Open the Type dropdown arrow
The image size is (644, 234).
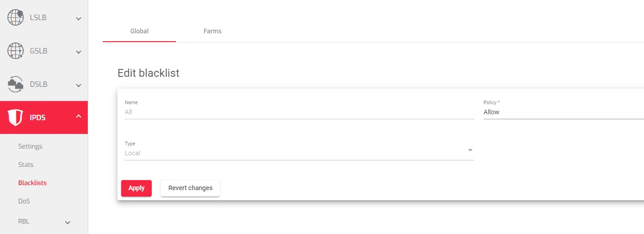[x=470, y=150]
